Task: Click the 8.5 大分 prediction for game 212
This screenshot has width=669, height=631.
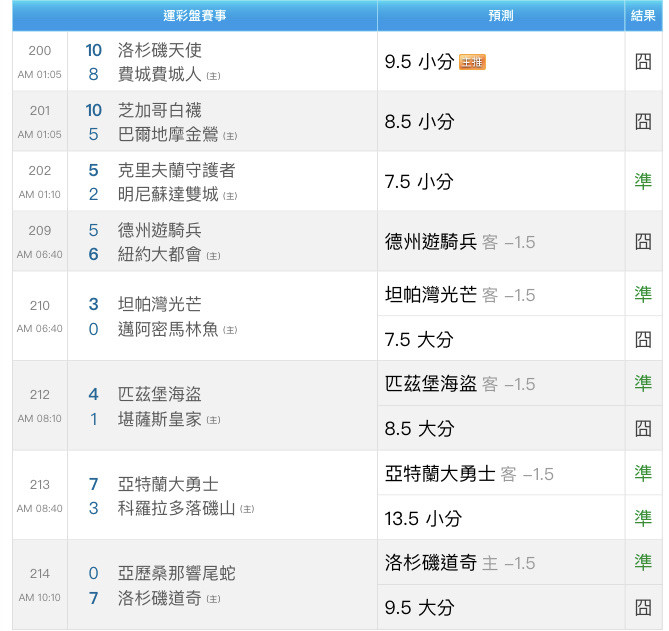Action: coord(419,429)
